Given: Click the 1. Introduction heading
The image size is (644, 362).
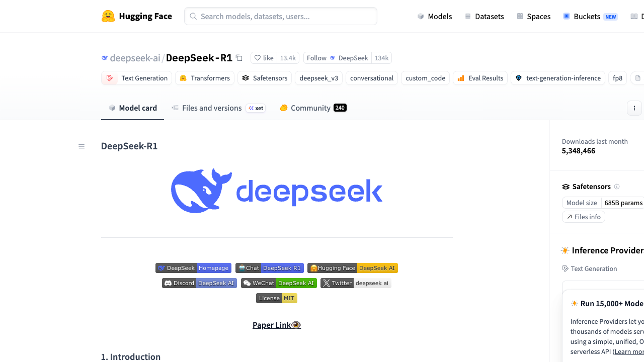Looking at the screenshot, I should pyautogui.click(x=131, y=356).
